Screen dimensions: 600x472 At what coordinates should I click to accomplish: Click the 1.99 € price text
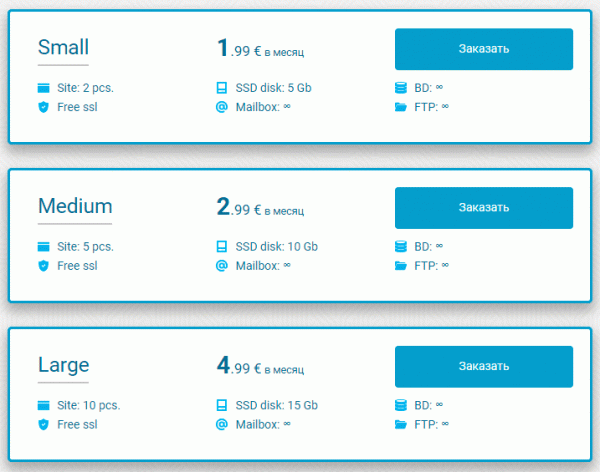tap(239, 48)
